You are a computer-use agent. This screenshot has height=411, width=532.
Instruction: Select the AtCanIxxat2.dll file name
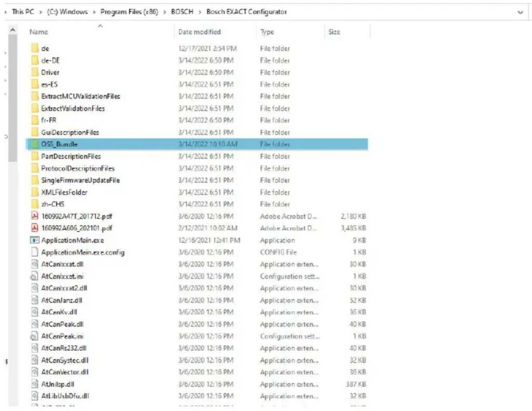(x=64, y=288)
